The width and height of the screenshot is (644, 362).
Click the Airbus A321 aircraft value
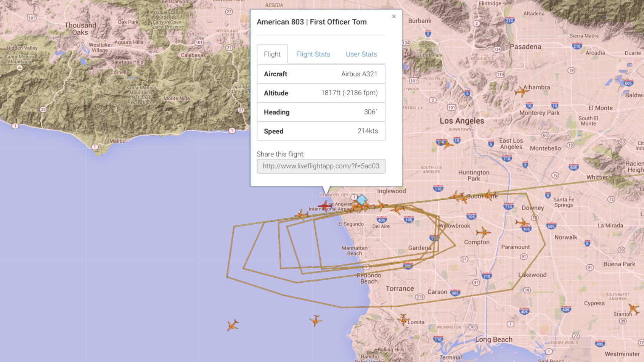359,74
